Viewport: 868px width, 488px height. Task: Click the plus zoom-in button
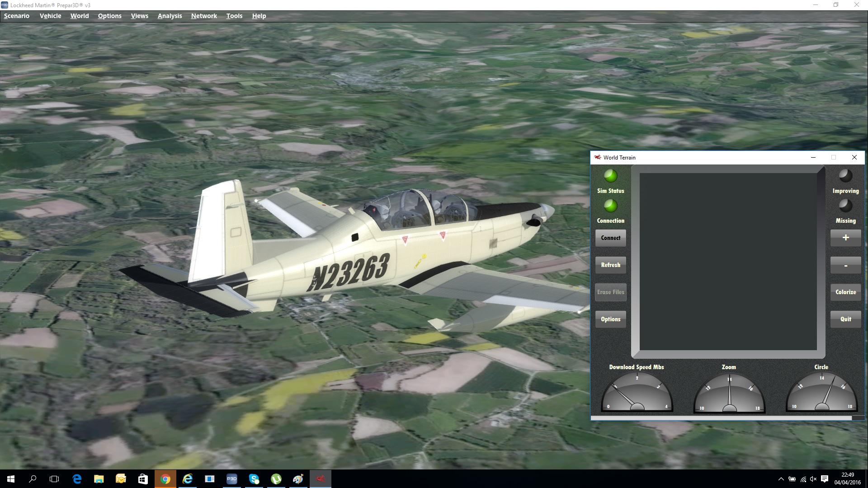[x=845, y=238]
